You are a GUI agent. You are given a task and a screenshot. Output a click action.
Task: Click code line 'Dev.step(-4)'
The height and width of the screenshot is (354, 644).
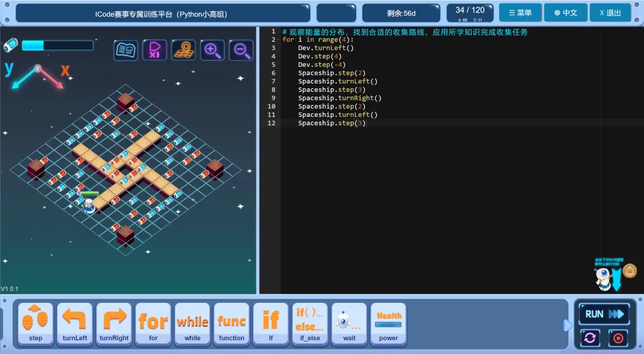point(321,64)
